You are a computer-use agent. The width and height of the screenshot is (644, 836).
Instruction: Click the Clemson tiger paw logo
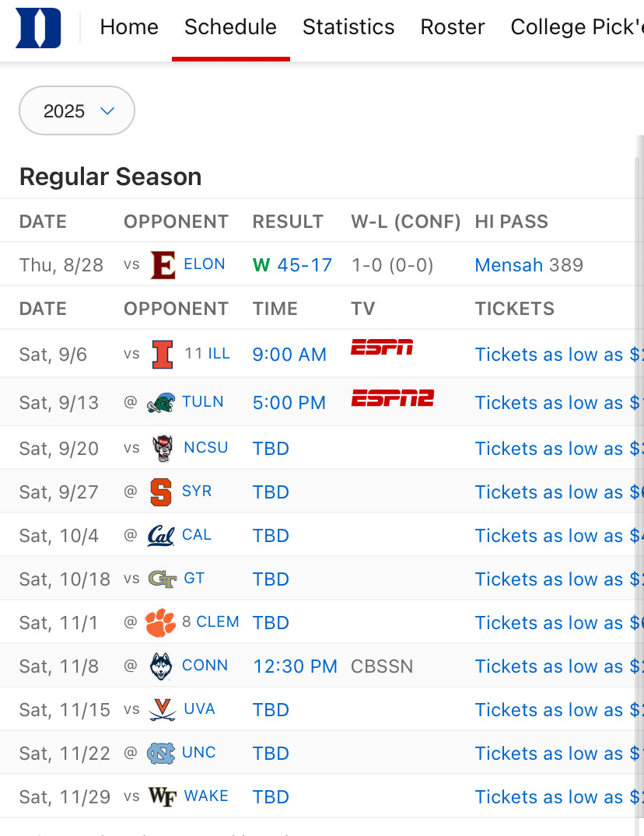[x=161, y=623]
